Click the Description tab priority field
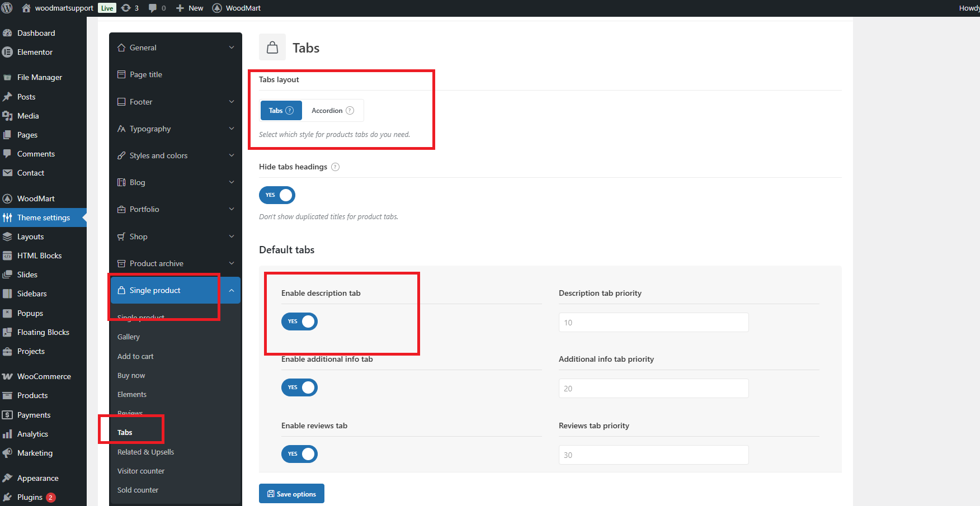Viewport: 980px width, 506px height. point(653,323)
